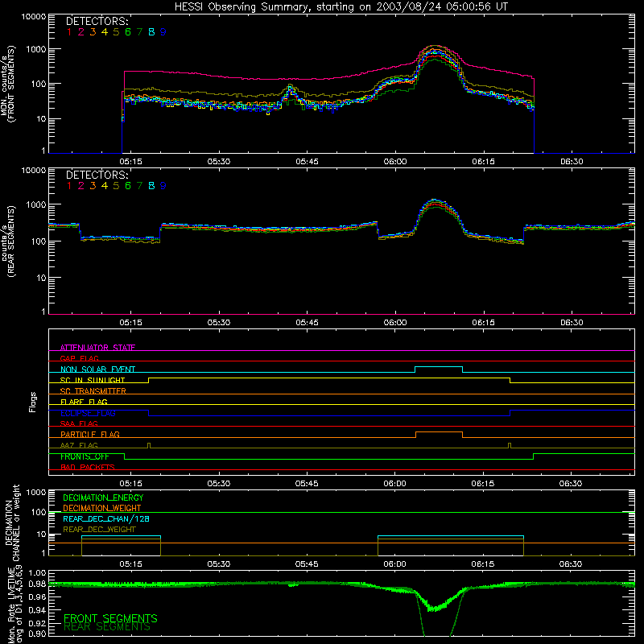Click the 100 tick on decimation axis
This screenshot has width=644, height=644.
point(39,512)
